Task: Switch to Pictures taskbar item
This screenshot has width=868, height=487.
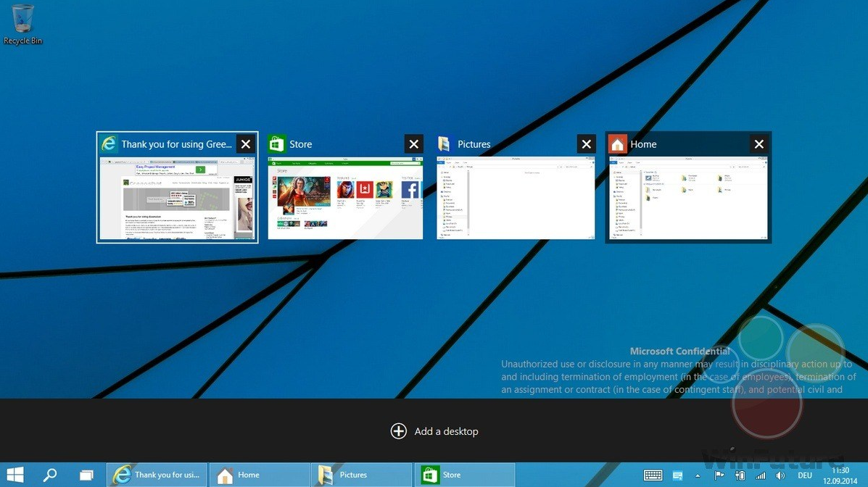Action: tap(362, 475)
